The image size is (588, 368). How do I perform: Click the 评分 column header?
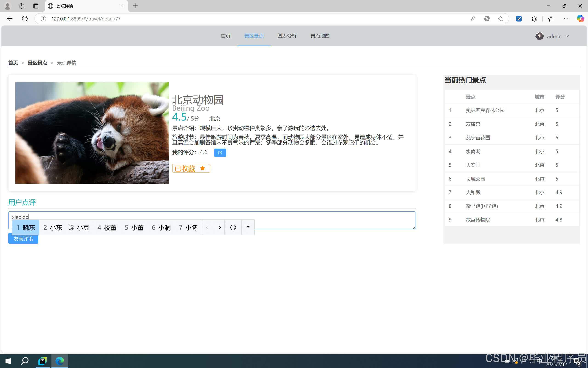tap(560, 97)
